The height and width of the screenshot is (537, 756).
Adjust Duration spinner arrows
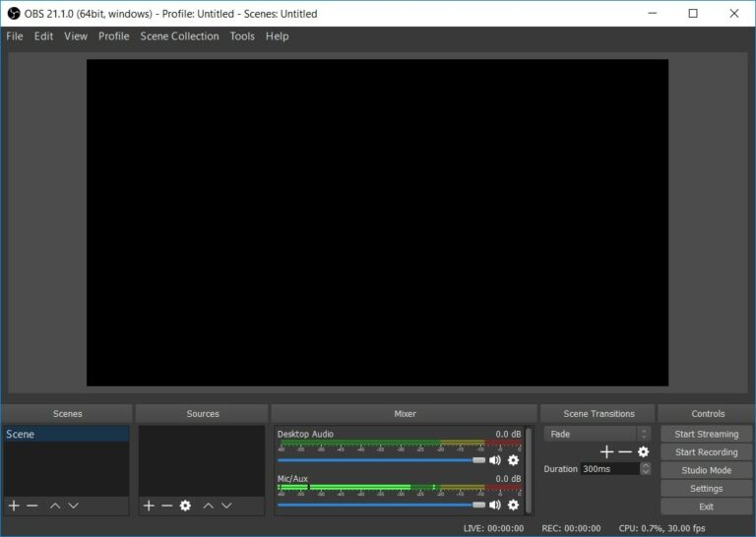pyautogui.click(x=645, y=469)
